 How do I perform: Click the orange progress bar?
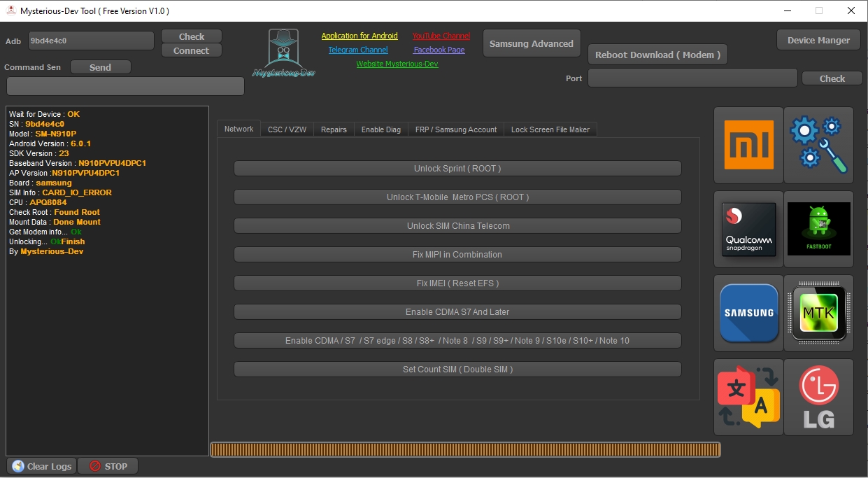(x=465, y=449)
